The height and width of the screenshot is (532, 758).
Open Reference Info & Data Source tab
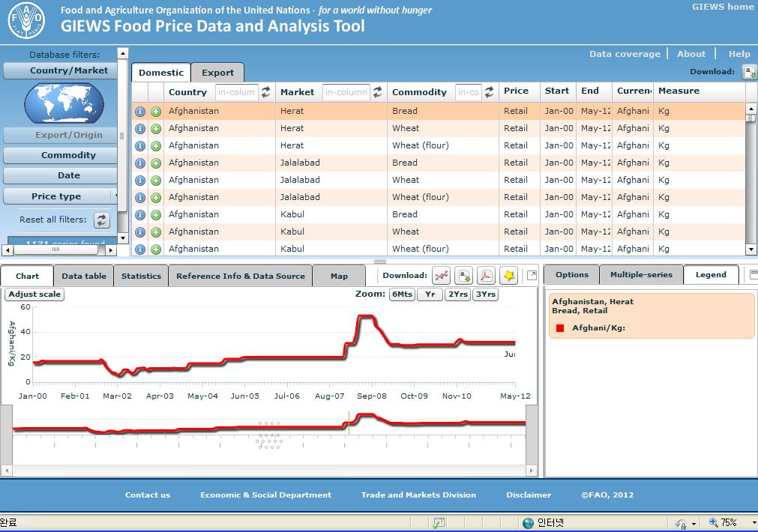tap(240, 276)
